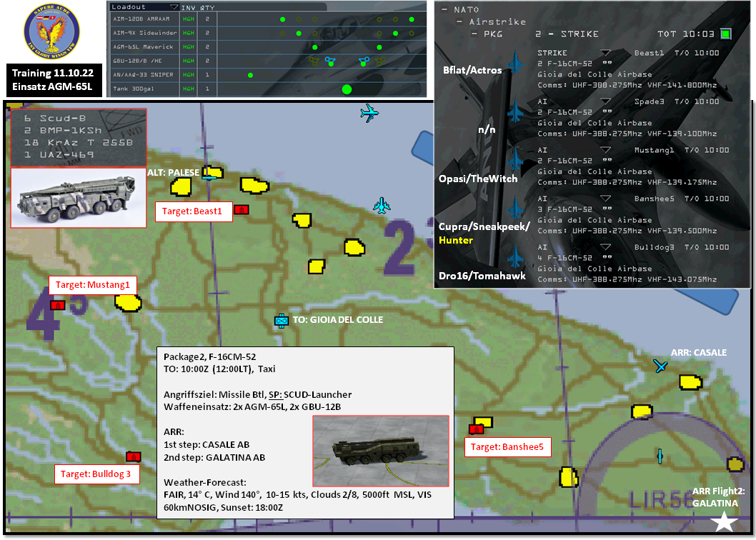Click the VHF-141.800Mhz frequency for Beast1
Viewport: 756px width, 540px height.
point(682,85)
